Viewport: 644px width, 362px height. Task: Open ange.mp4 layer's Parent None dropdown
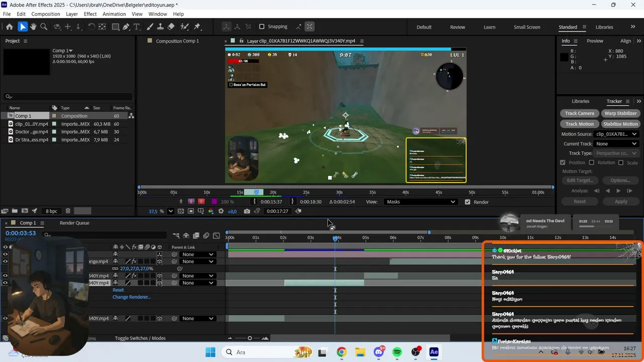[198, 261]
